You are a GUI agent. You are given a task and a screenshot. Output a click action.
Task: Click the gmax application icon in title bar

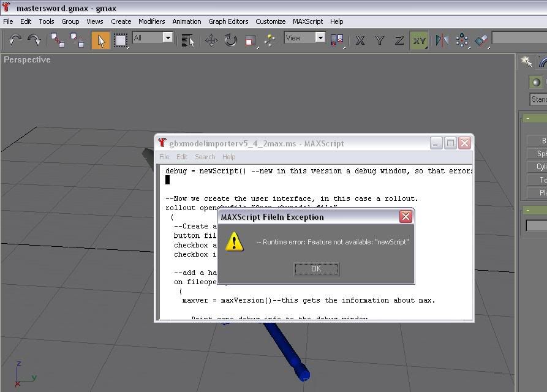tap(6, 7)
